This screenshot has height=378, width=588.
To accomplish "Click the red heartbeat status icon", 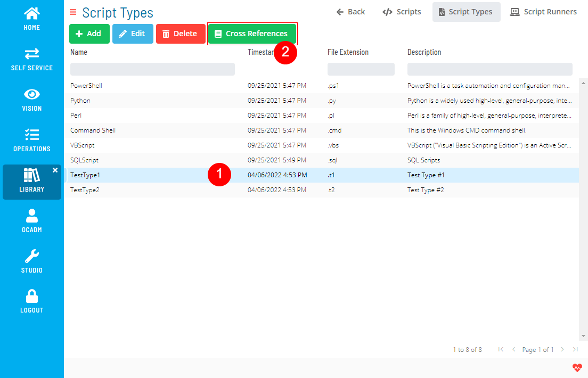I will (577, 367).
